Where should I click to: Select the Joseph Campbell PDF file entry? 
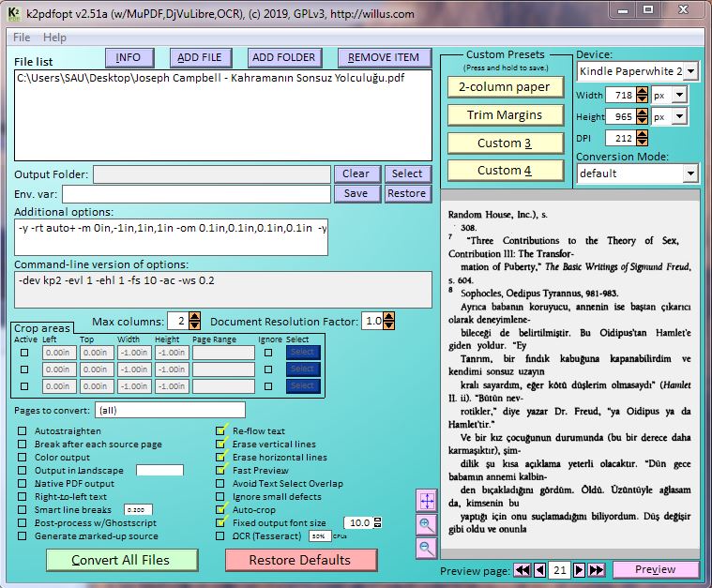pyautogui.click(x=211, y=78)
